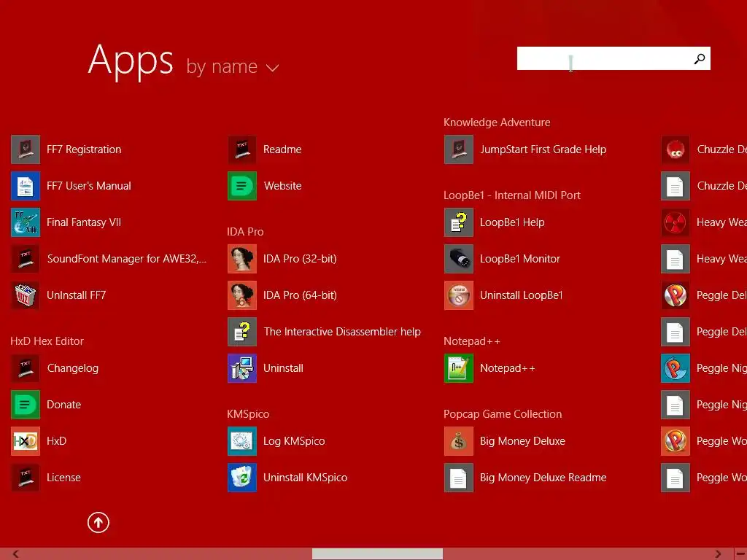Screen dimensions: 747x560
Task: Open the LoopBe1 Help icon
Action: click(459, 222)
